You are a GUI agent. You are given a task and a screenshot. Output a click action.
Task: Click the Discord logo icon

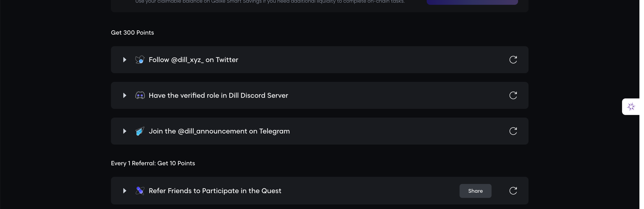[x=140, y=95]
